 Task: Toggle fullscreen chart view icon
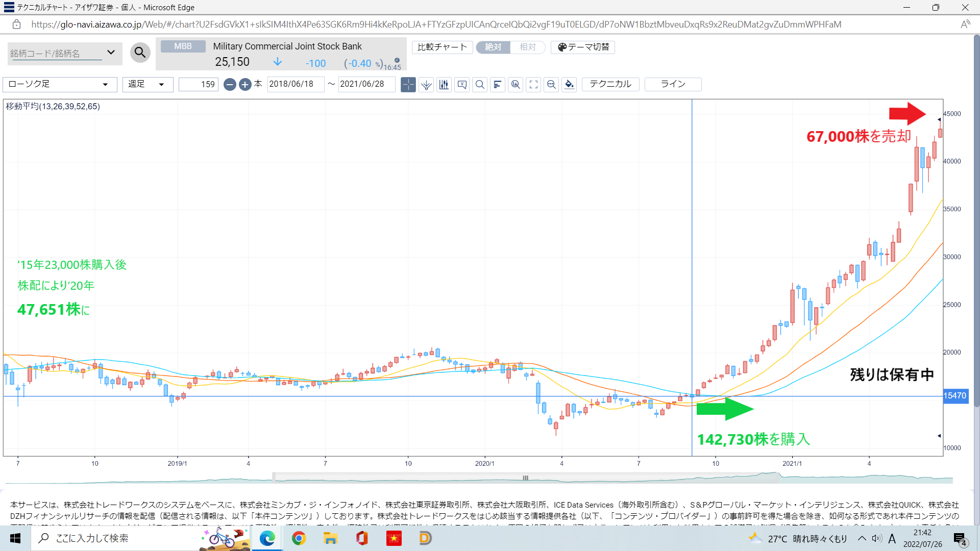pos(533,85)
